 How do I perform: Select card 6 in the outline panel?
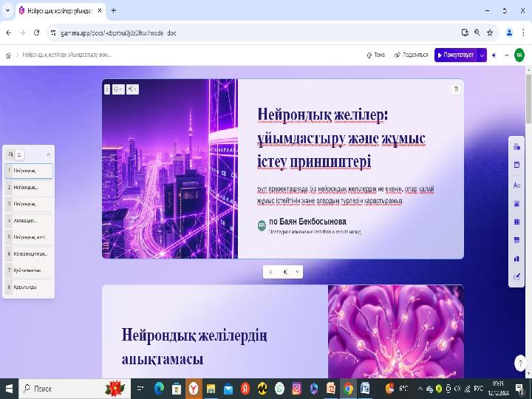click(29, 253)
